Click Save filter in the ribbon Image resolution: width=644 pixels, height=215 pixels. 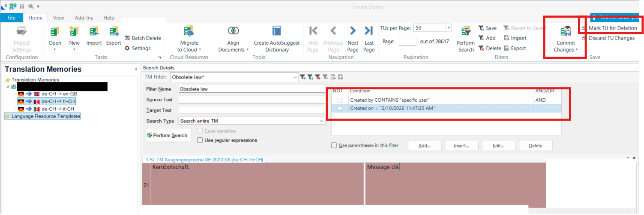pyautogui.click(x=488, y=28)
